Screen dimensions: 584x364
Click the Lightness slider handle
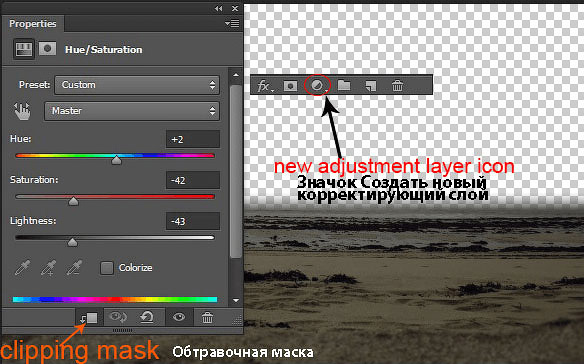point(73,242)
